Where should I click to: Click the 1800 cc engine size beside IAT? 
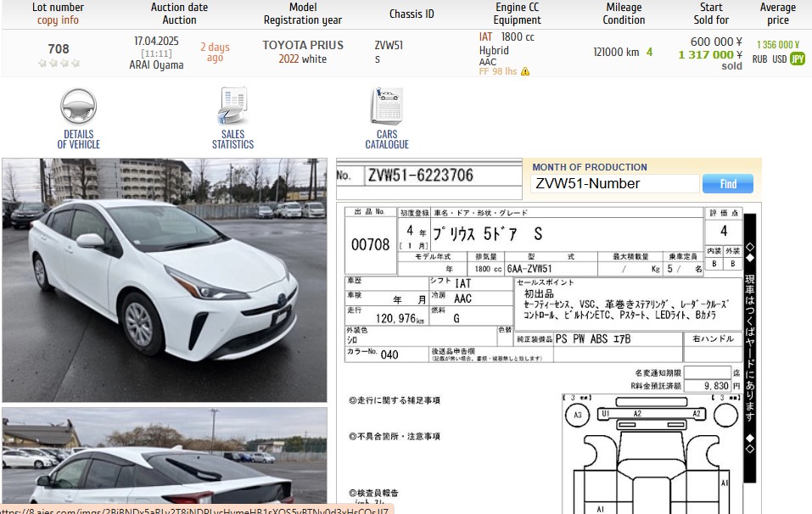pos(518,36)
